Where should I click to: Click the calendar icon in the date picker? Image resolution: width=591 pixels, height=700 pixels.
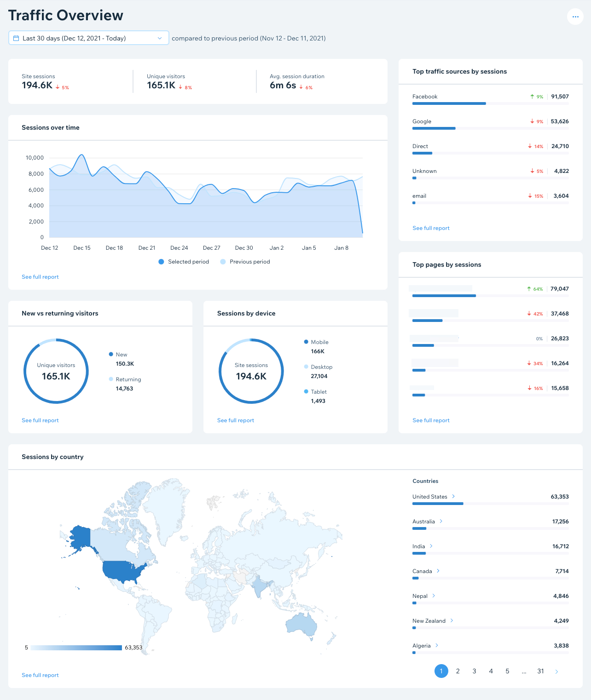click(16, 38)
